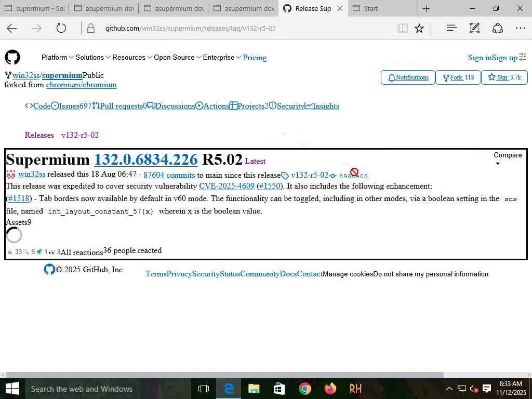This screenshot has width=532, height=399.
Task: Click GitHub logo in page footer
Action: coord(49,270)
